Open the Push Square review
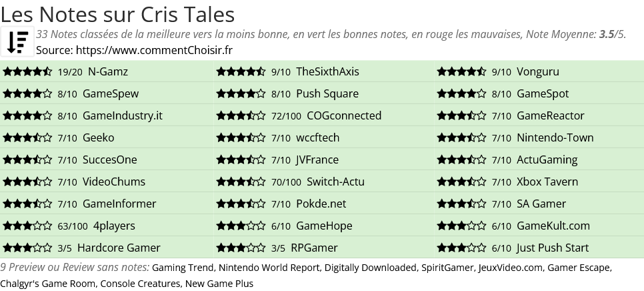Screen dimensions: 644x291 [x=327, y=94]
